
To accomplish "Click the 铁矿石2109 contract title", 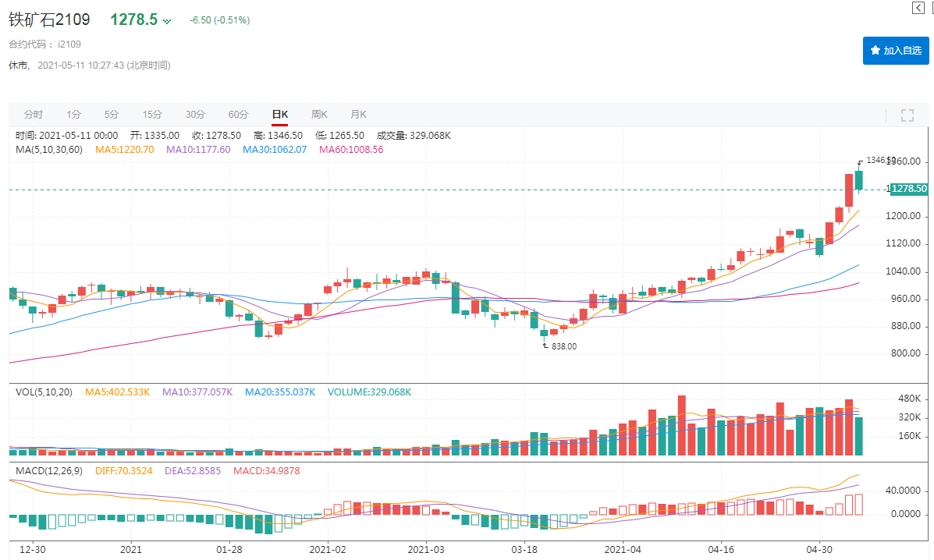I will tap(49, 19).
